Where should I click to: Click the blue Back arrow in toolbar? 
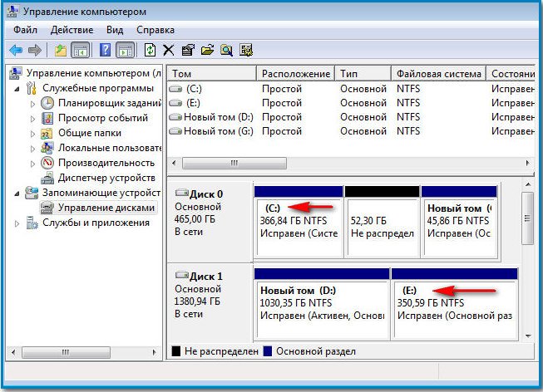[x=15, y=50]
